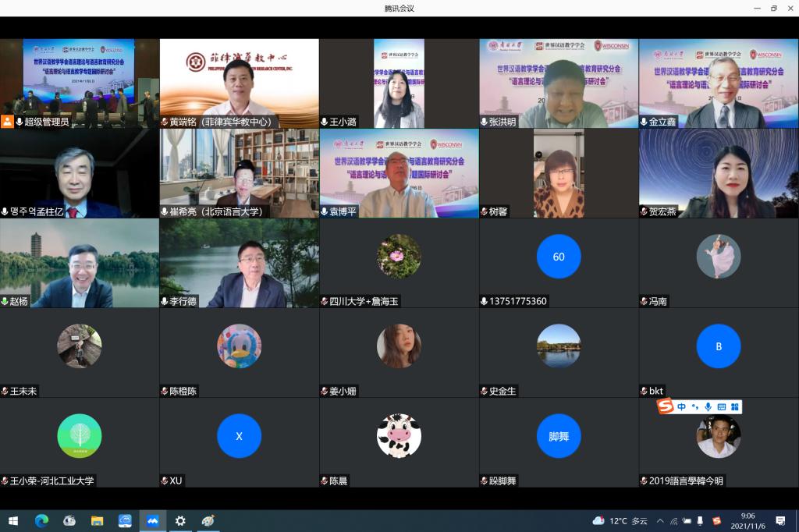
Task: Open the notification center icon
Action: coord(780,520)
